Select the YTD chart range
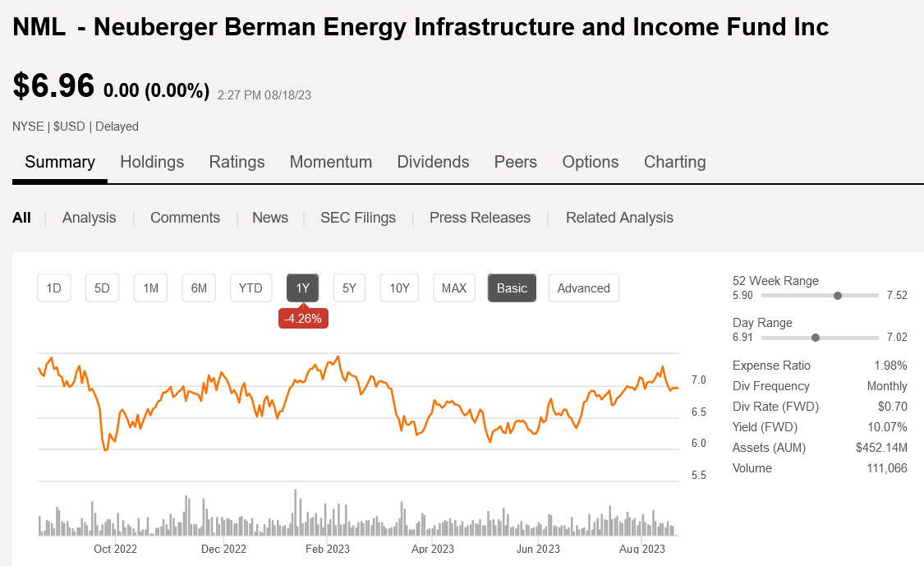Viewport: 924px width, 566px height. pos(251,288)
